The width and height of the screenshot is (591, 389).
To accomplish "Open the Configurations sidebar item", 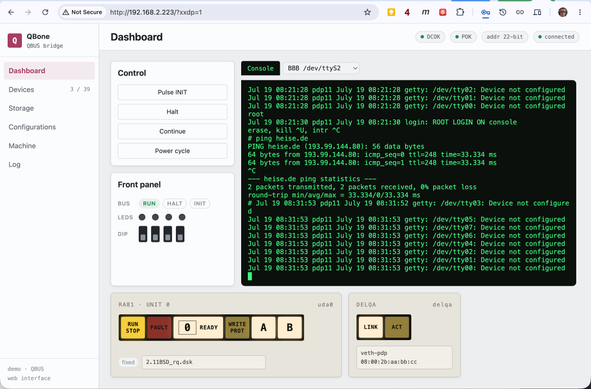I will pyautogui.click(x=49, y=127).
